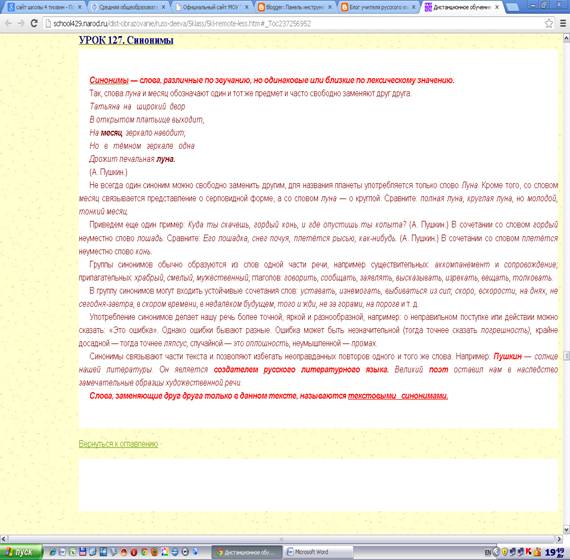Switch to the Блог учителя русского tab
This screenshot has width=570, height=560.
[379, 7]
